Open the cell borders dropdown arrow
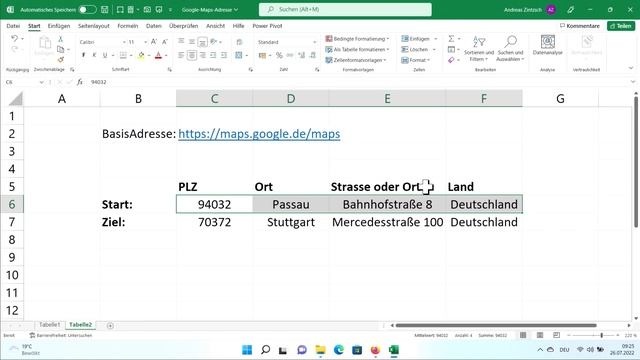 tap(131, 56)
